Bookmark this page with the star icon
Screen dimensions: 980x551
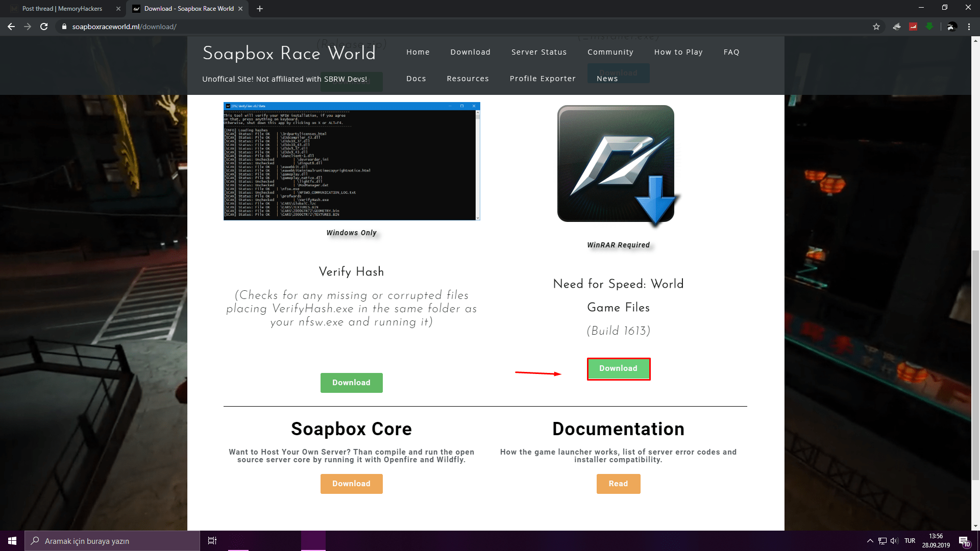pos(876,27)
